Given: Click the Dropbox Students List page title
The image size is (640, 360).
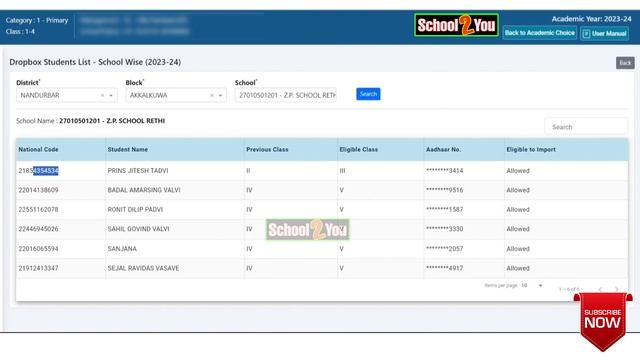Looking at the screenshot, I should click(95, 62).
